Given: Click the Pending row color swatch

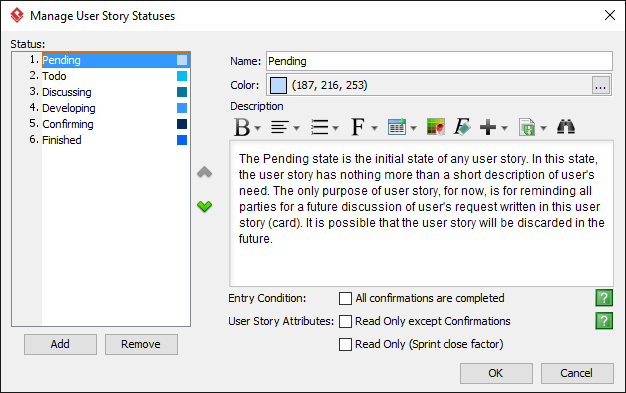Looking at the screenshot, I should tap(182, 60).
